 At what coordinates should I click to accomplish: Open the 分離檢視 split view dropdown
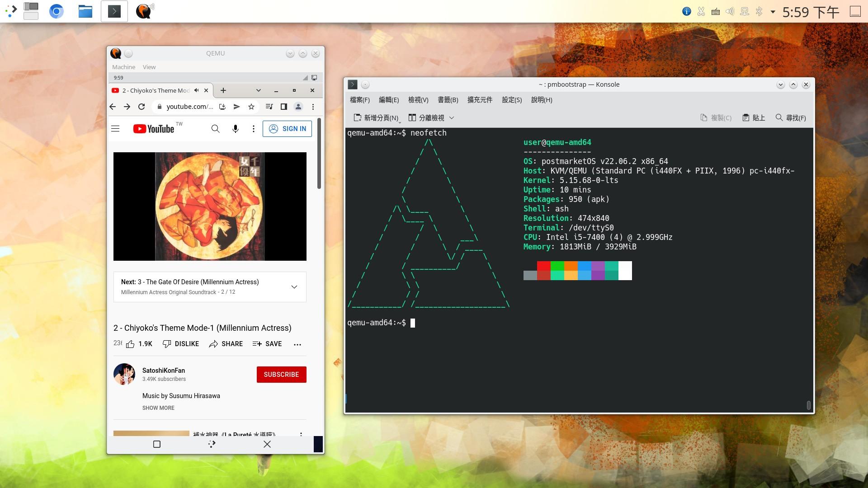coord(431,118)
